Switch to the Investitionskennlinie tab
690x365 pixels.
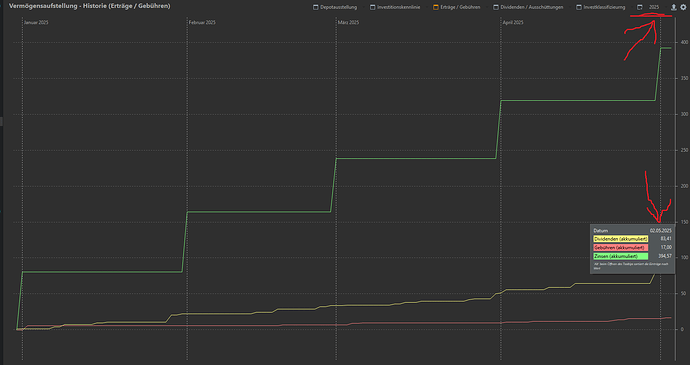pyautogui.click(x=398, y=7)
